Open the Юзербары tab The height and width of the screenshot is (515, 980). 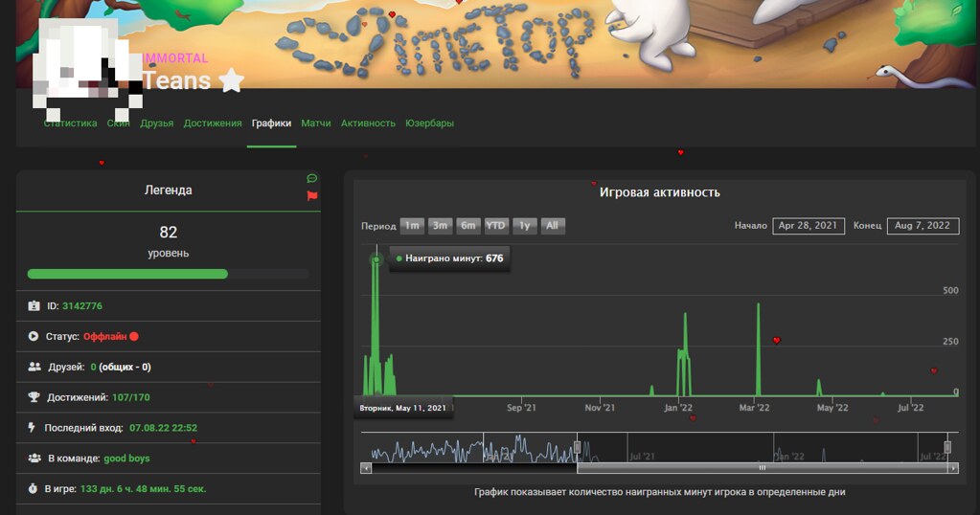click(x=429, y=123)
